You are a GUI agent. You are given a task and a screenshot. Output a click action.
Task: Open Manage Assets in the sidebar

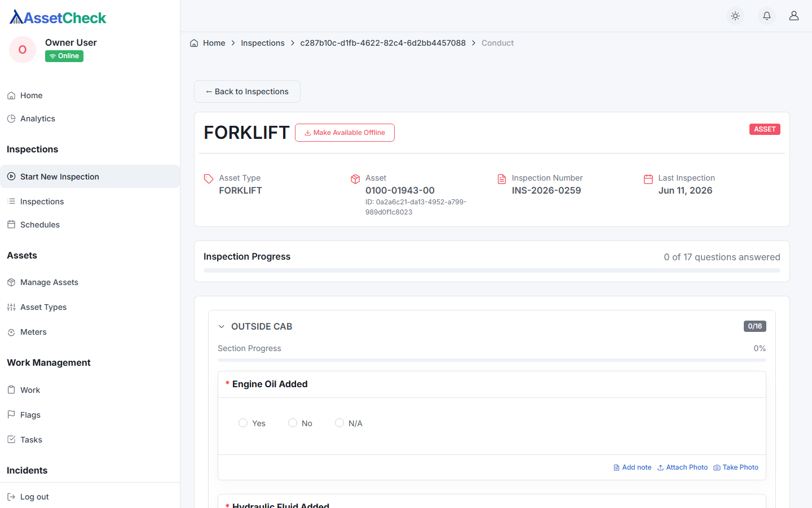point(90,282)
